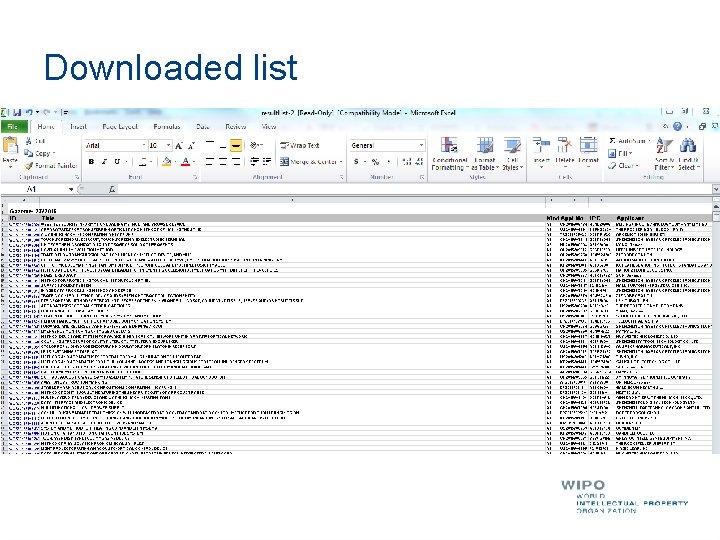Image resolution: width=720 pixels, height=540 pixels.
Task: Click Decrease Font Size icon
Action: point(191,146)
